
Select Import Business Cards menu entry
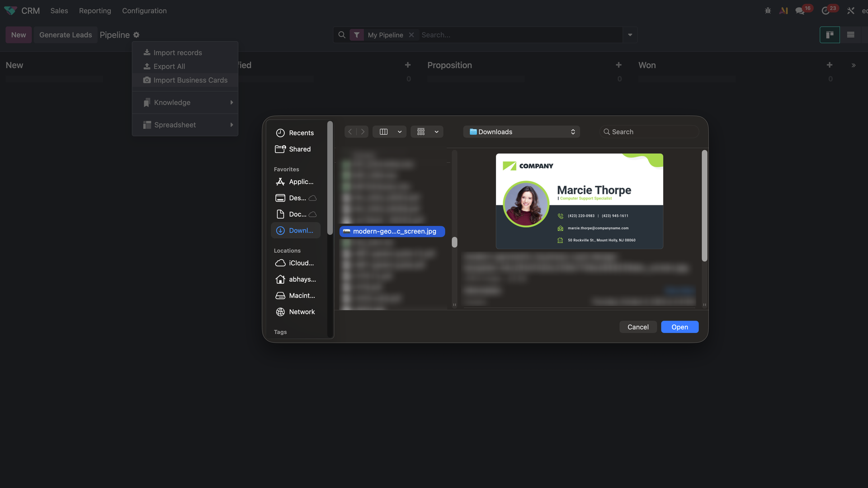[x=190, y=80]
